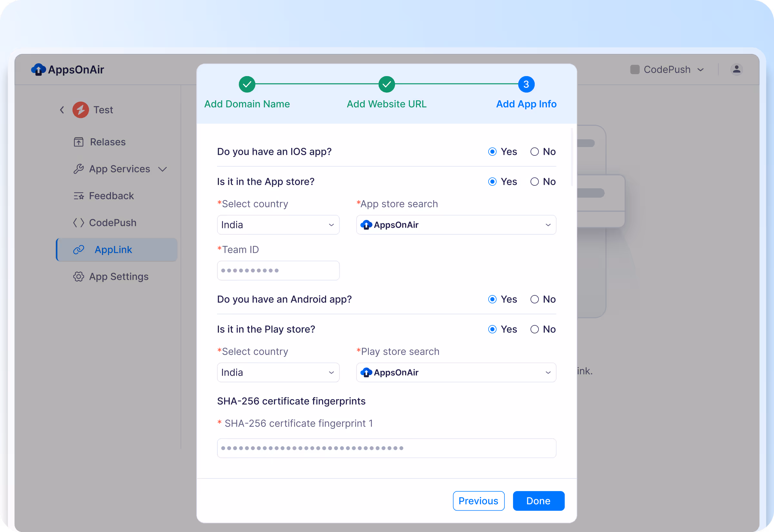Click the AppLink chain icon
Screen dimensions: 774x532
pyautogui.click(x=79, y=250)
